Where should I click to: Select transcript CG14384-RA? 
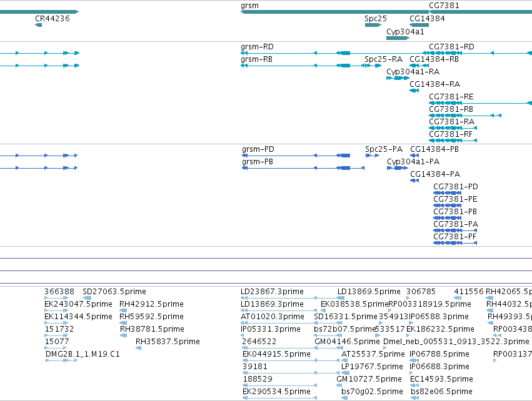click(x=434, y=84)
